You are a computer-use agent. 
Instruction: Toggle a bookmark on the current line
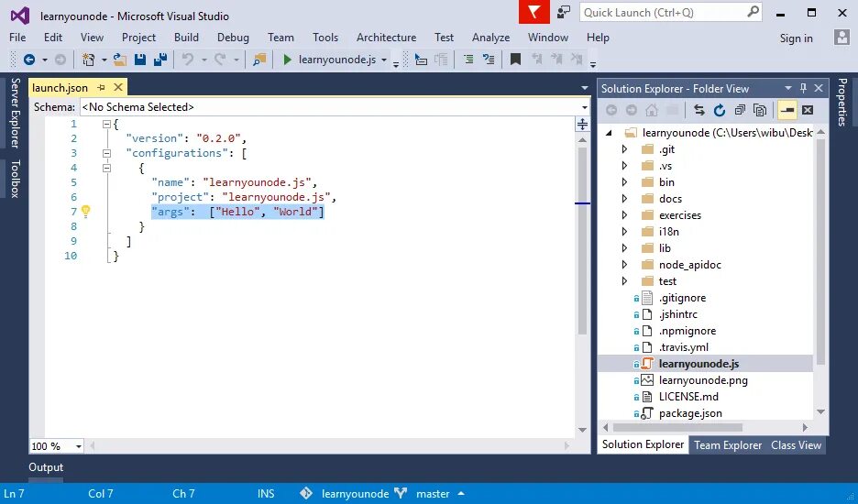[x=515, y=60]
